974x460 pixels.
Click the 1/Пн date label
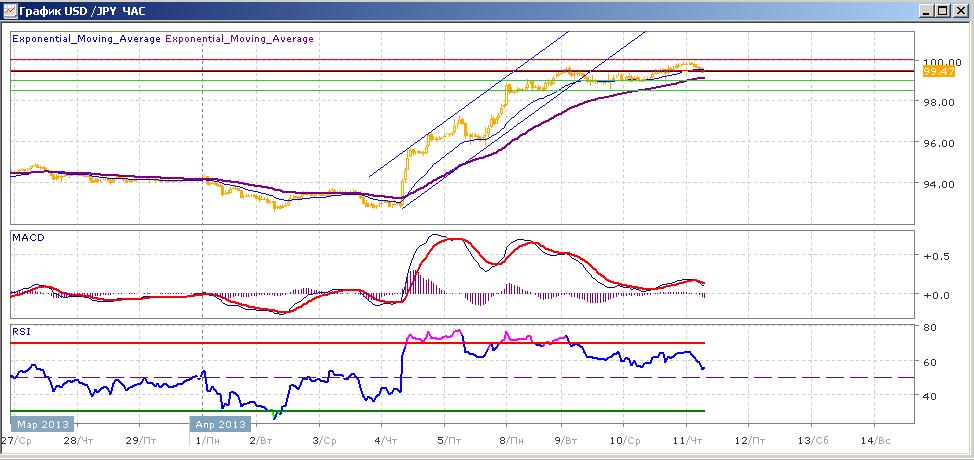point(207,440)
